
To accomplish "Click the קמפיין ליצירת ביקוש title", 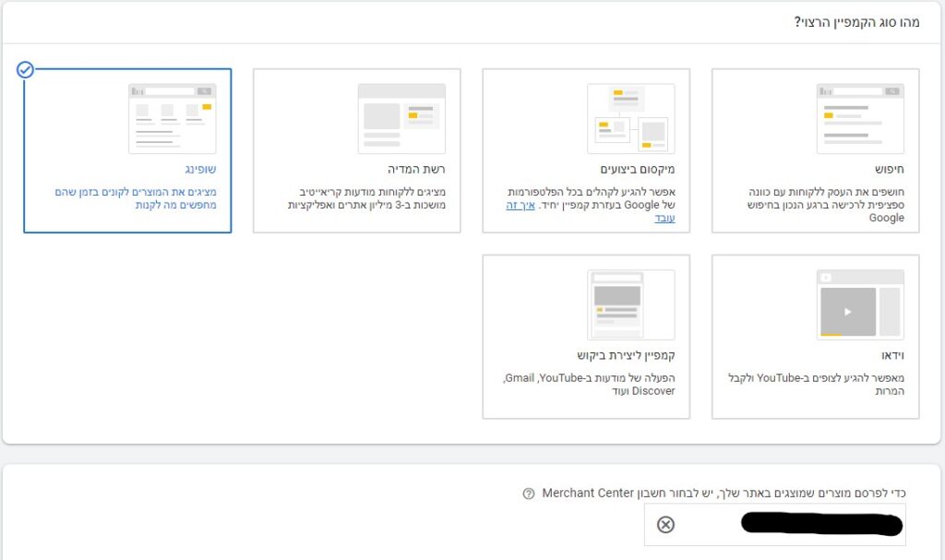I will point(627,356).
